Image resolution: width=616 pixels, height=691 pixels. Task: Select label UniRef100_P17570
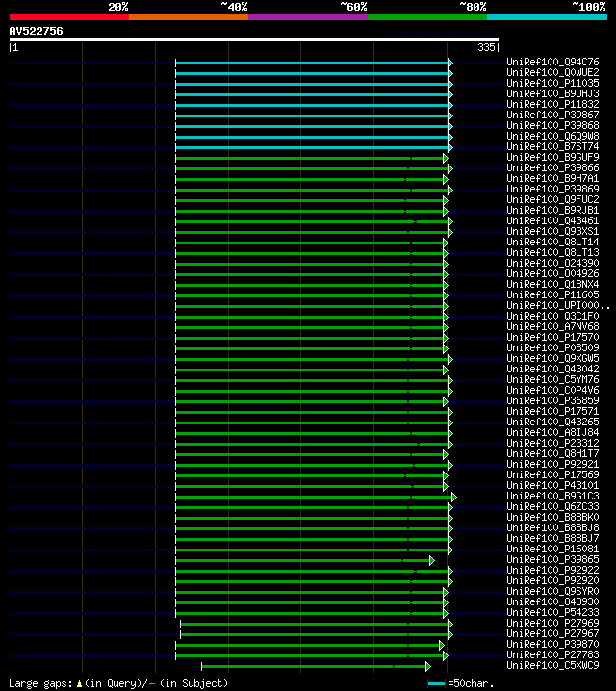(x=552, y=337)
